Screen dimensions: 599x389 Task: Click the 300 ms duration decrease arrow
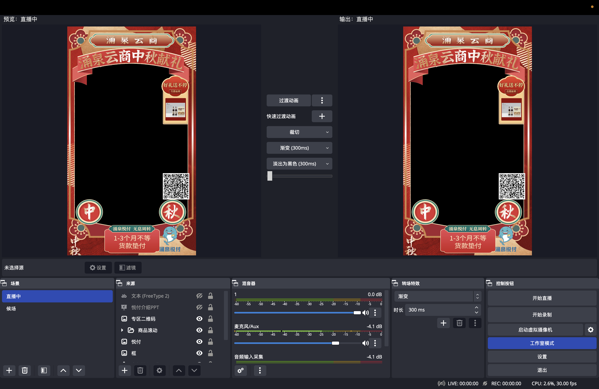click(x=476, y=312)
